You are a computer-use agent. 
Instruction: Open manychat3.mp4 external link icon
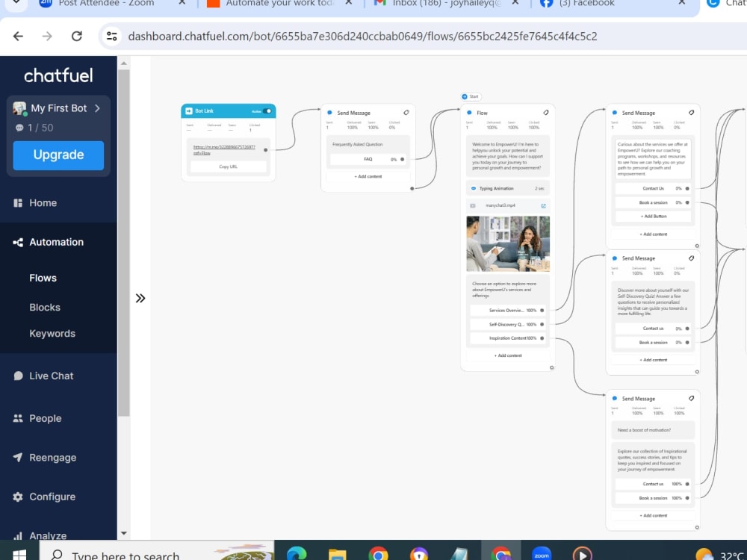click(x=544, y=206)
